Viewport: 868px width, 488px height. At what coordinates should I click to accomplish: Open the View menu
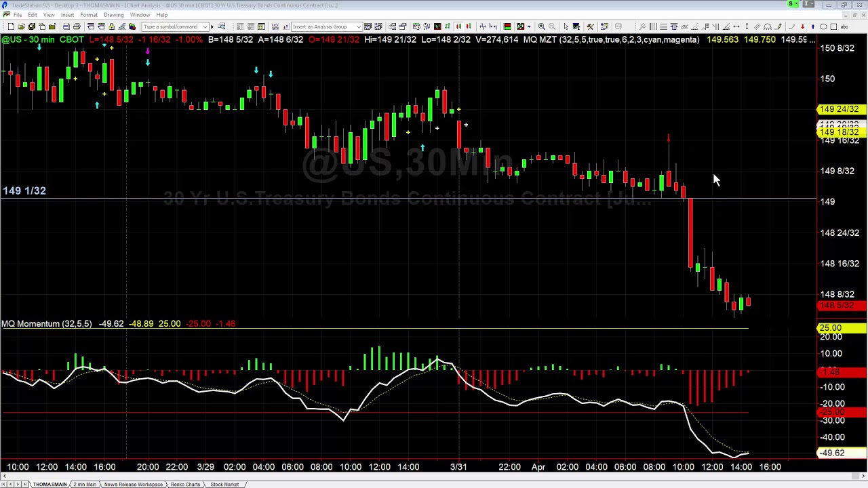tap(49, 15)
